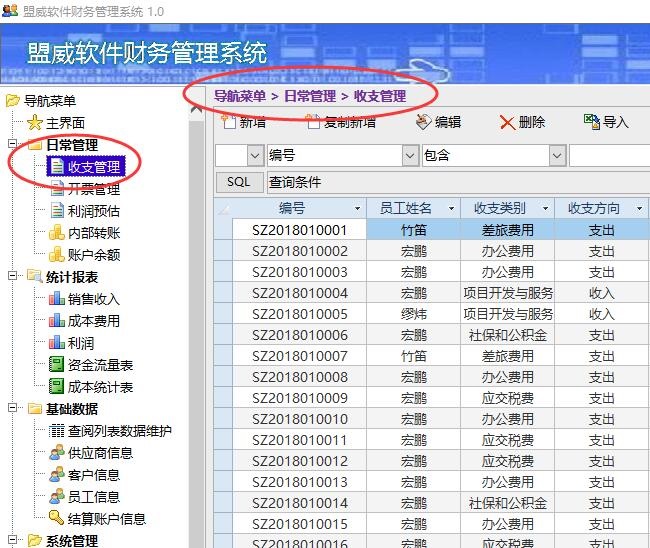
Task: Click the 结算账户信息 magnifier icon
Action: coord(56,518)
